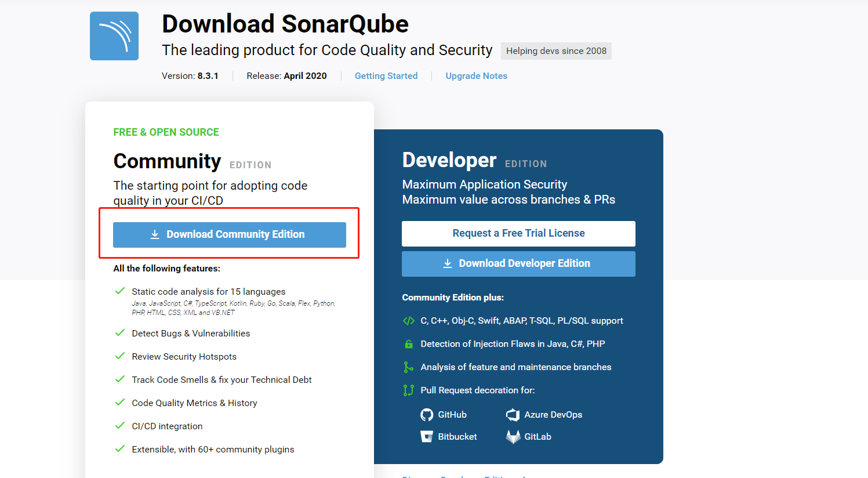Click 'Static code analysis for 15 languages' text
This screenshot has height=478, width=868.
point(209,292)
